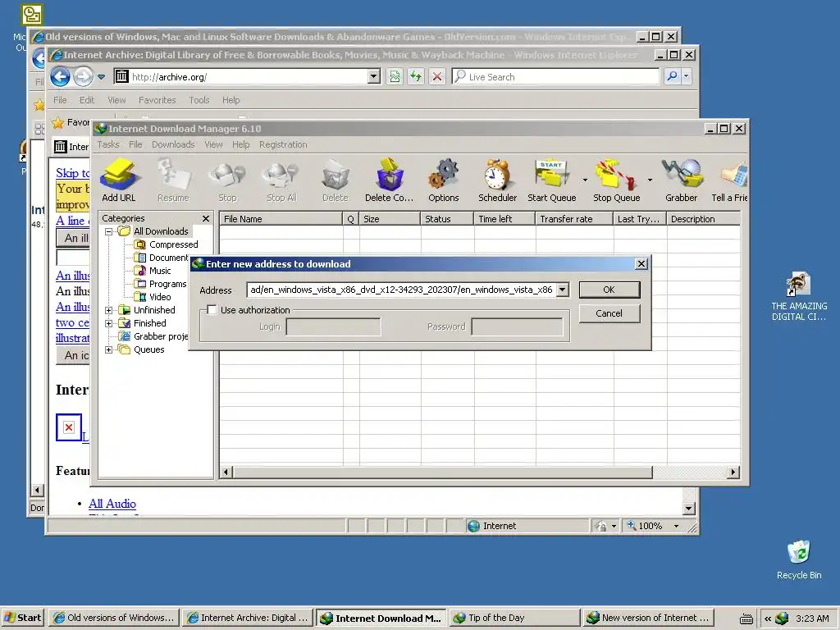Select Grabber projects in the tree
The height and width of the screenshot is (630, 840).
(161, 336)
